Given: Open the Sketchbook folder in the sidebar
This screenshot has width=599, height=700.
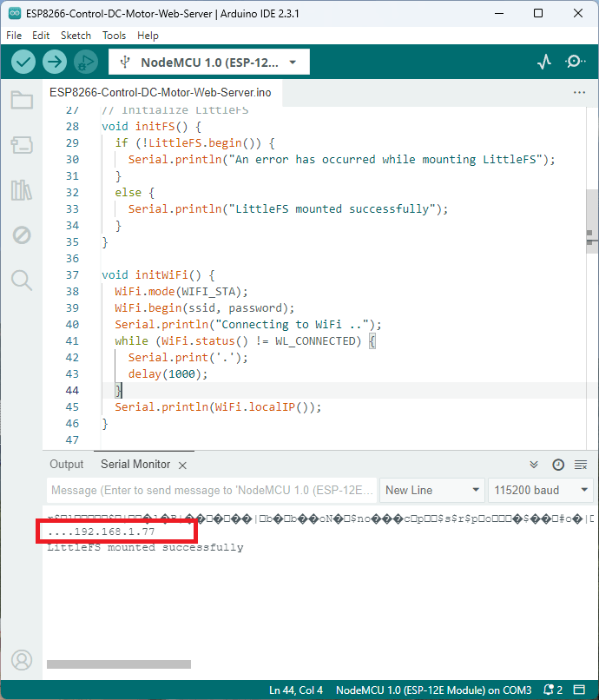Looking at the screenshot, I should [22, 100].
